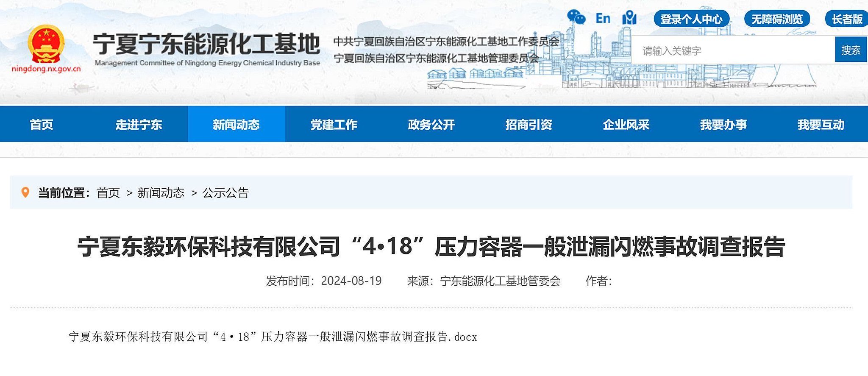Enable 无障碍浏览 accessibility browsing
This screenshot has width=868, height=376.
coord(777,19)
